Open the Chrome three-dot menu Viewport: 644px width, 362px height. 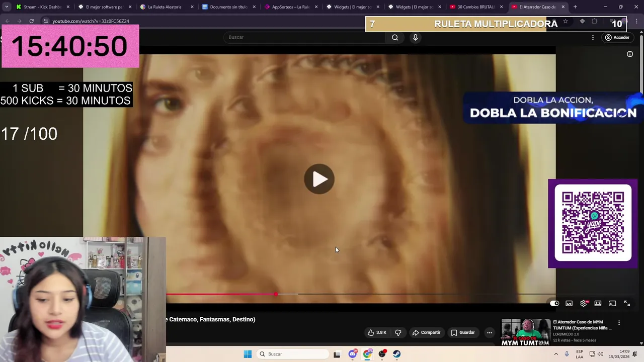pyautogui.click(x=636, y=21)
